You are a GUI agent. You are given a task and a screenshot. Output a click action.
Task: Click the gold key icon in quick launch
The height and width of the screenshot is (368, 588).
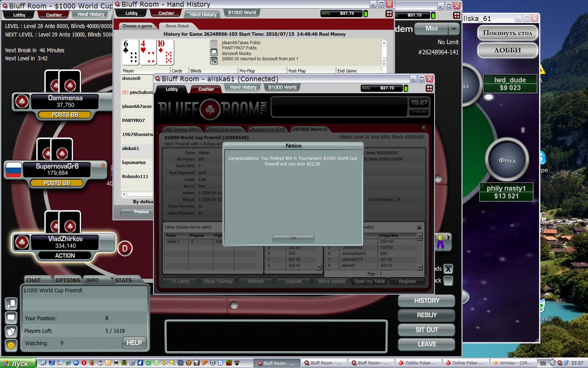[x=172, y=363]
